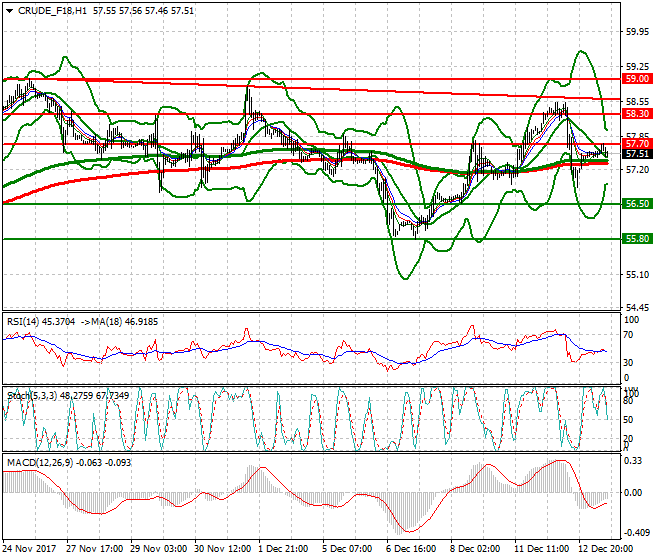Image resolution: width=660 pixels, height=560 pixels.
Task: Click the MACD -0.409 scale value
Action: click(x=636, y=533)
